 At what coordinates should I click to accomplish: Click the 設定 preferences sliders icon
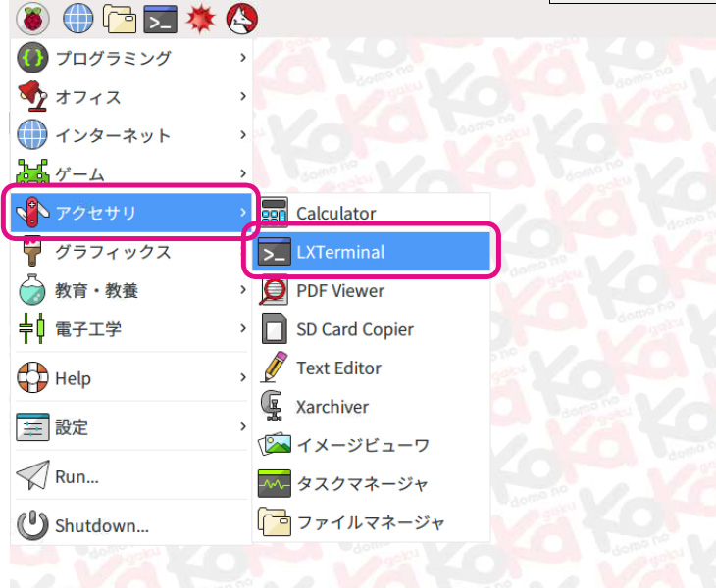point(32,426)
